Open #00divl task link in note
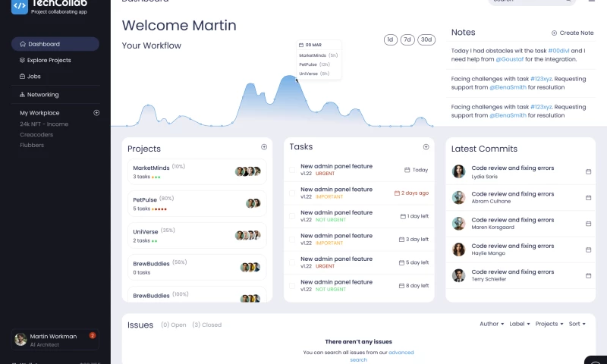 pos(558,51)
